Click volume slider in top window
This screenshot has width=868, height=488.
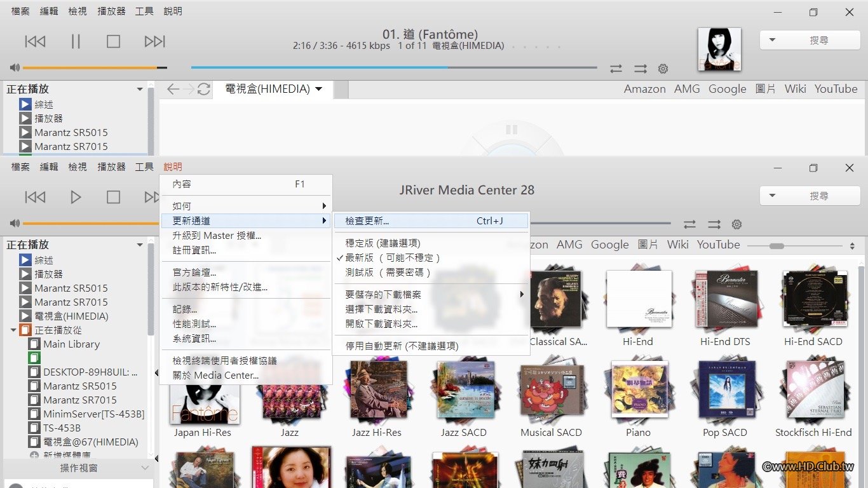point(95,68)
